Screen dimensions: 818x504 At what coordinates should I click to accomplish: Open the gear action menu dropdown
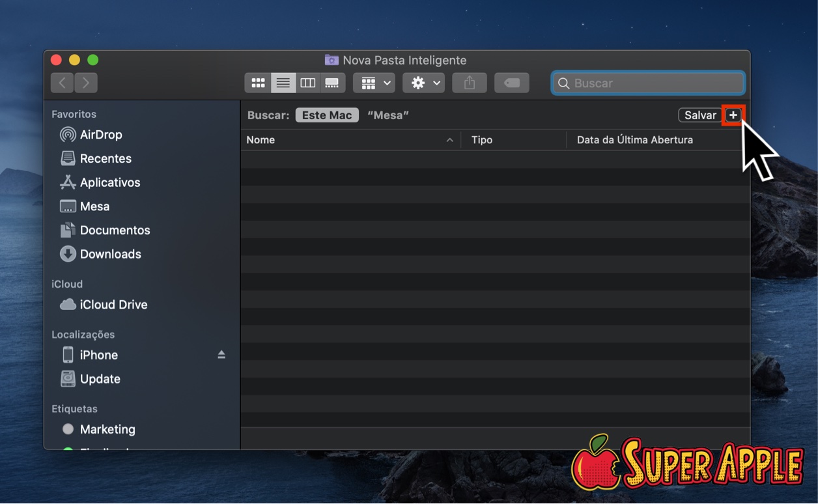click(x=423, y=83)
